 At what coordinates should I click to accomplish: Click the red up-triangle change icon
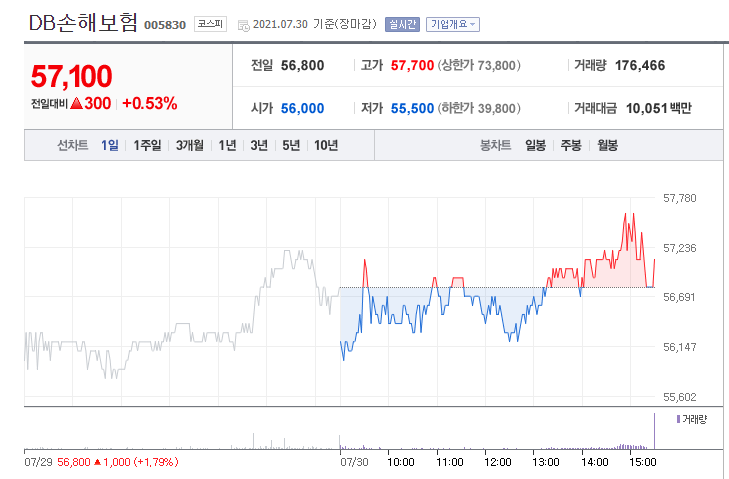pos(76,103)
